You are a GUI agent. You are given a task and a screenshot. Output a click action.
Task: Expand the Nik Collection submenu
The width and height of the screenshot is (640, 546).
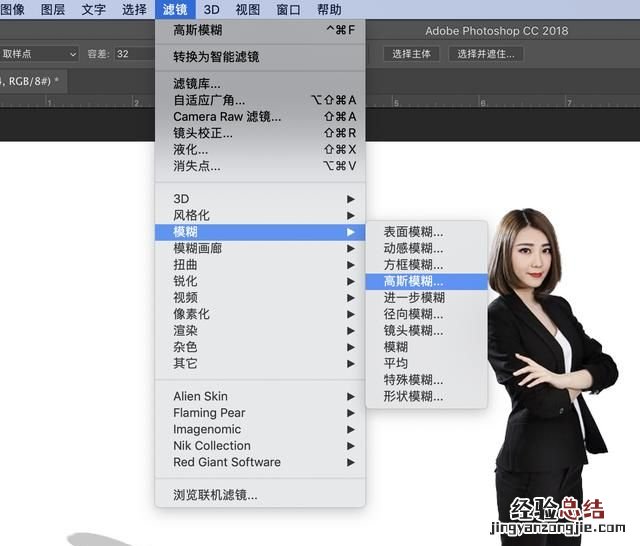pyautogui.click(x=260, y=446)
